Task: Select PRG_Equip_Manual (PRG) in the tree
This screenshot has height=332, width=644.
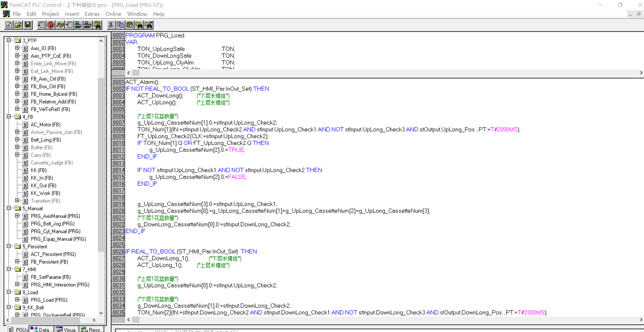Action: click(58, 239)
